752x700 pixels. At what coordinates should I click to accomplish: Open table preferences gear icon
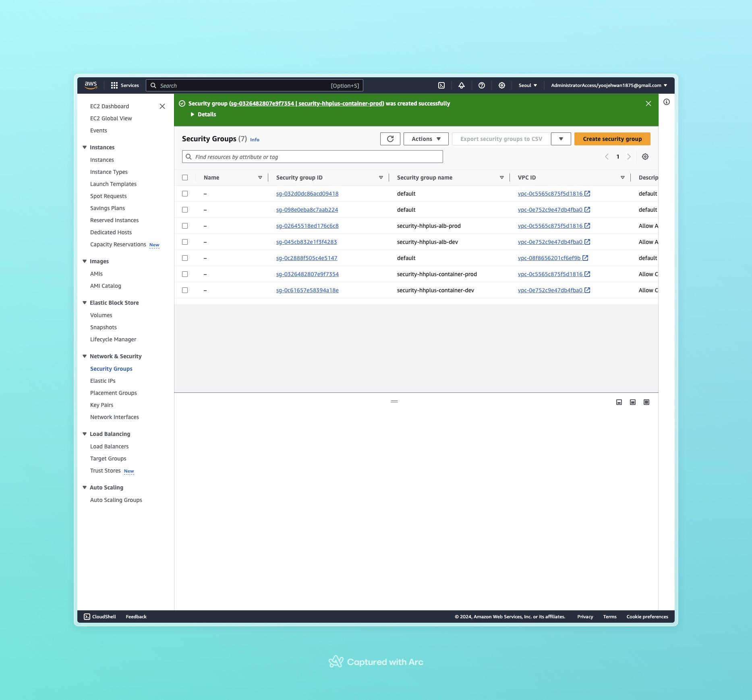point(645,157)
